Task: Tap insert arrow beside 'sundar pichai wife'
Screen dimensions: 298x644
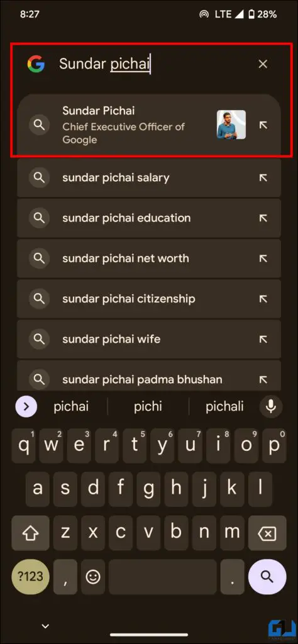Action: point(263,339)
